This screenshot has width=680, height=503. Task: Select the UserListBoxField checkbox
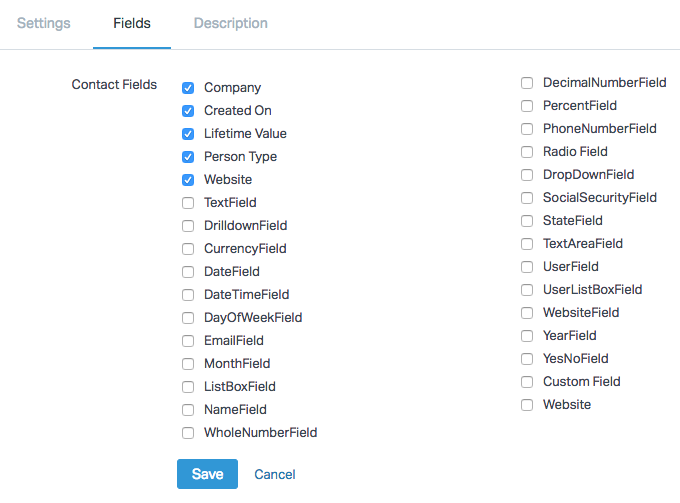pyautogui.click(x=527, y=290)
